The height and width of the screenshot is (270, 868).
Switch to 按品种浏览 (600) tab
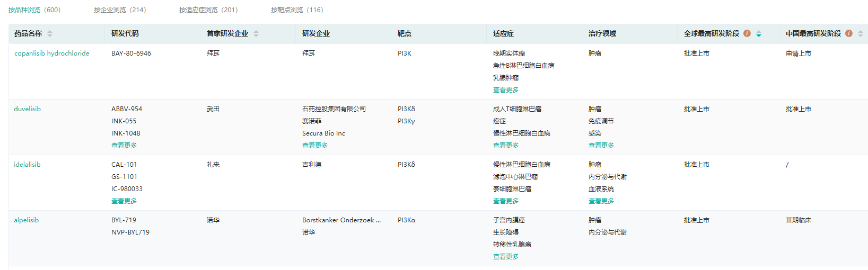pos(34,10)
